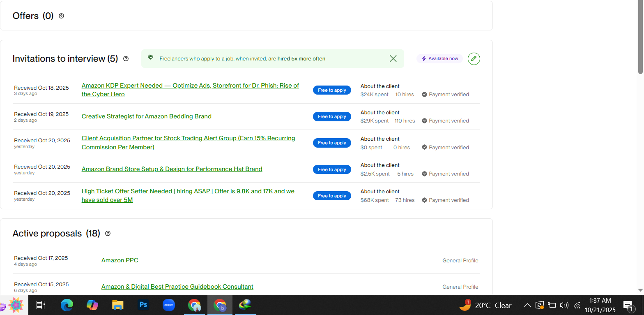This screenshot has width=644, height=315.
Task: Show hidden system tray icons
Action: 527,305
